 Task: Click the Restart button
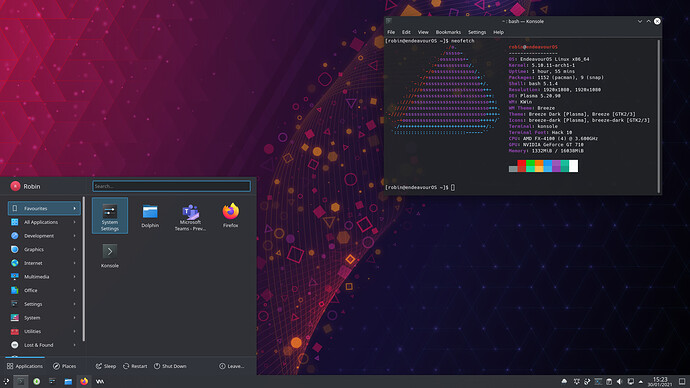click(x=135, y=366)
